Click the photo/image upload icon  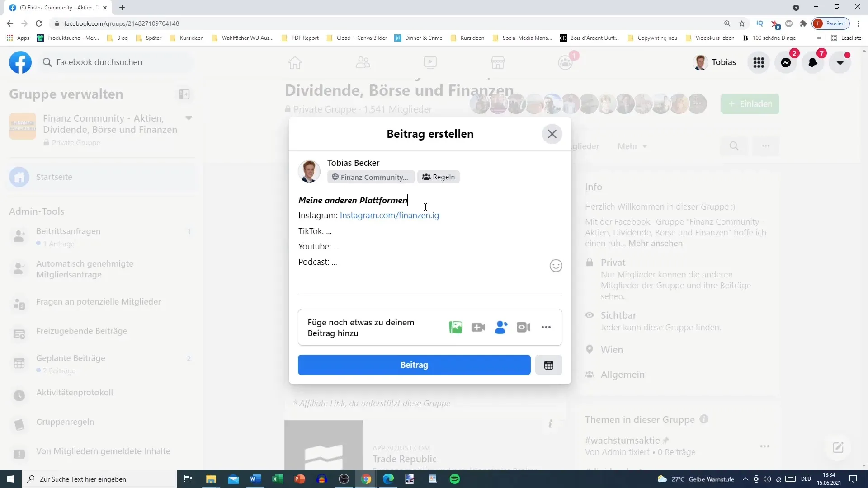point(455,327)
